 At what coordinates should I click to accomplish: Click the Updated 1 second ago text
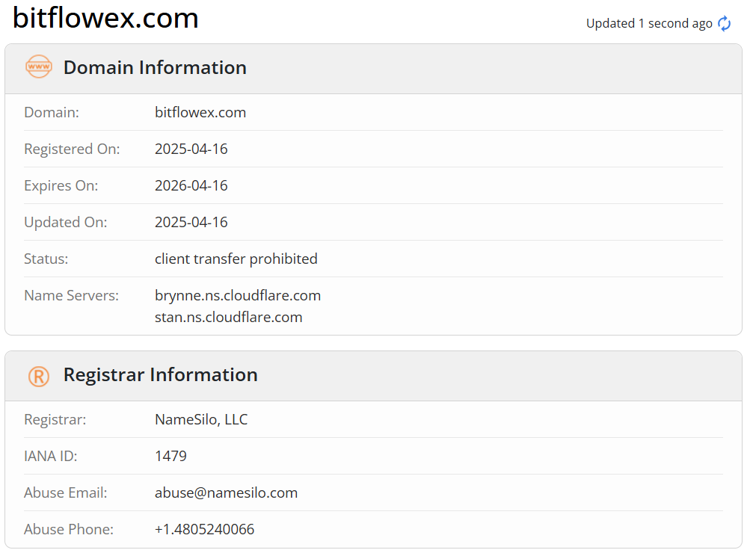click(x=649, y=24)
